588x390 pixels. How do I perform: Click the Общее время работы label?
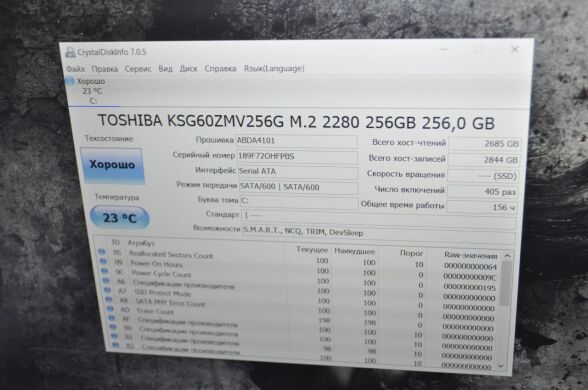click(402, 205)
